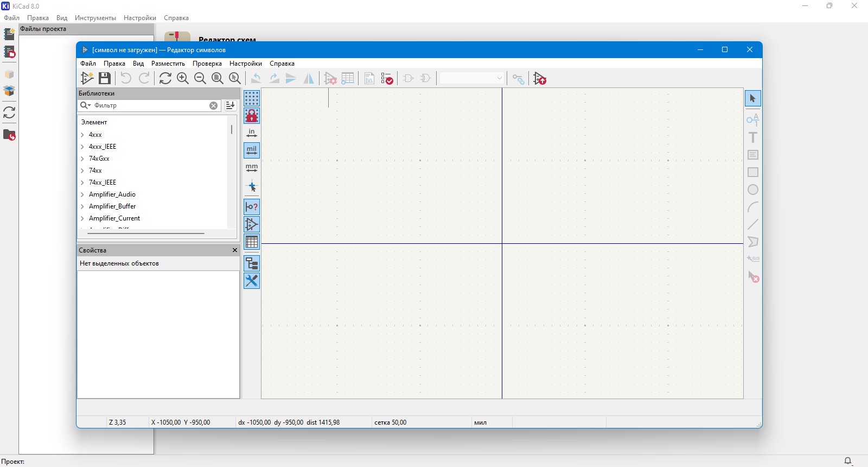Click the Zoom In magnifier icon
The image size is (868, 467).
(x=183, y=78)
